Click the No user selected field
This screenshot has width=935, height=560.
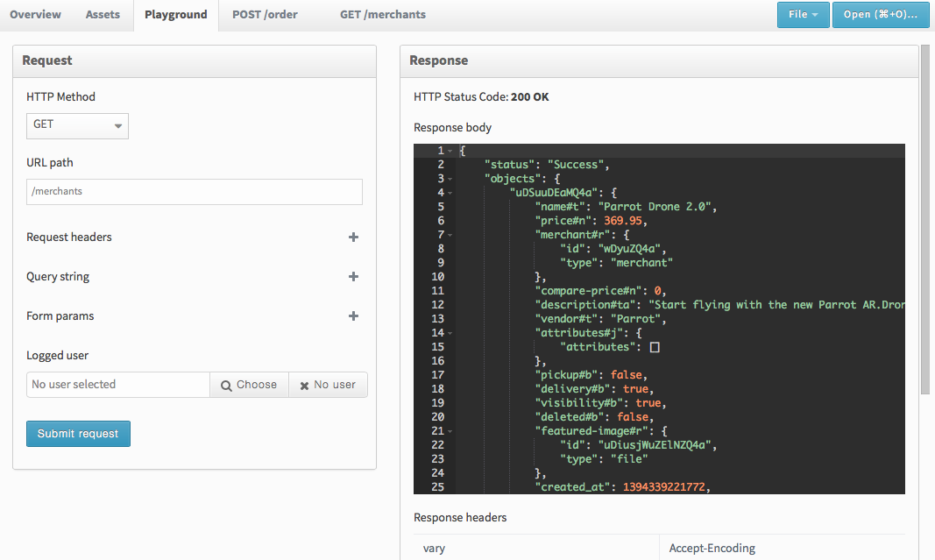tap(118, 385)
